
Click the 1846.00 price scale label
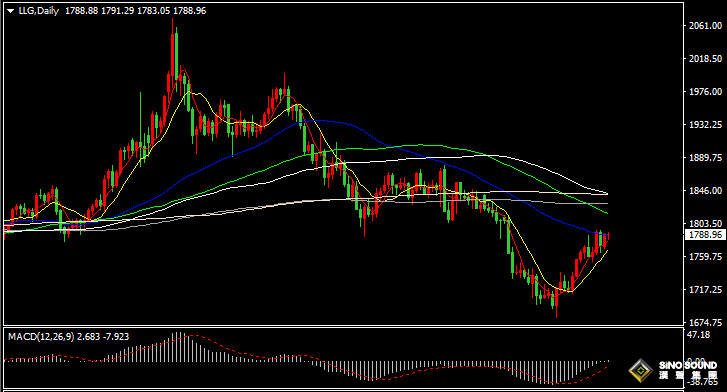click(x=705, y=190)
